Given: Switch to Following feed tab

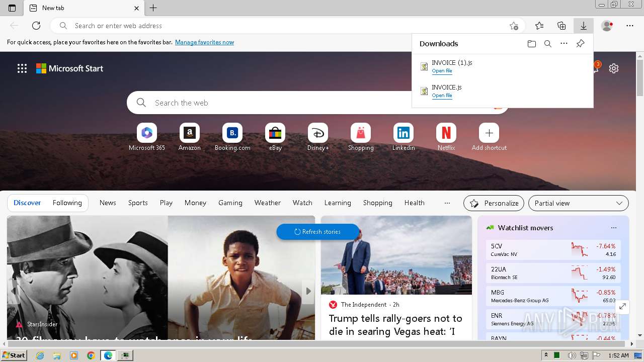Looking at the screenshot, I should 67,203.
